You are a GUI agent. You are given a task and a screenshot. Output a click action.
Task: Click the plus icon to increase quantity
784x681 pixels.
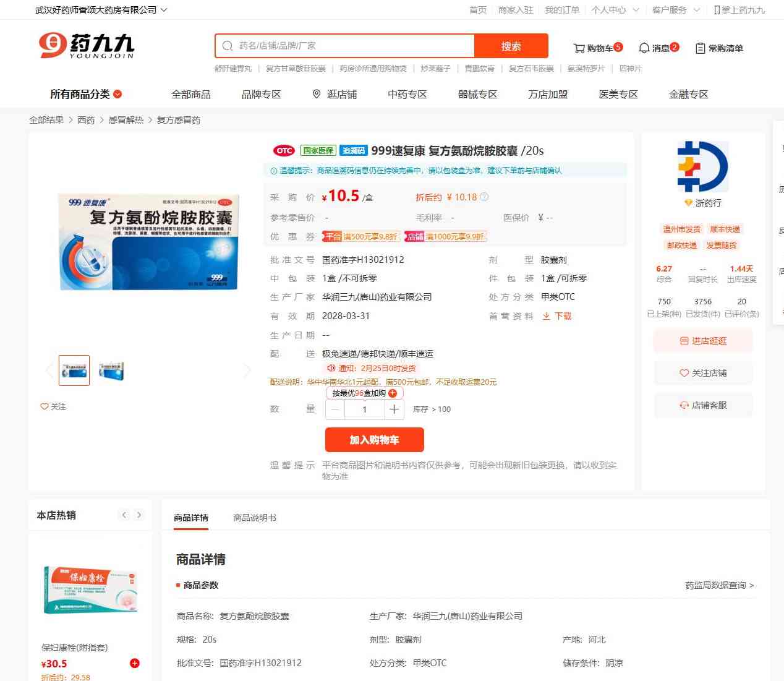point(394,409)
